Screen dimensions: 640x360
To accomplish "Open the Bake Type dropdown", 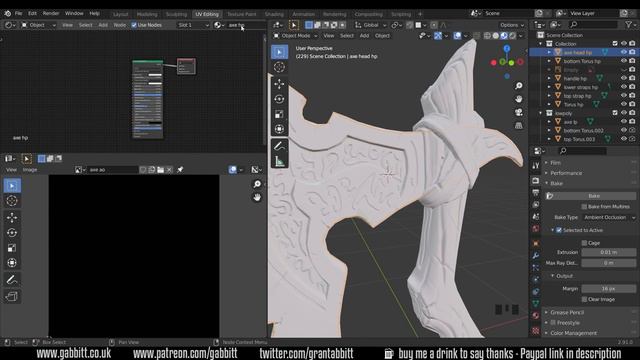I will (609, 218).
